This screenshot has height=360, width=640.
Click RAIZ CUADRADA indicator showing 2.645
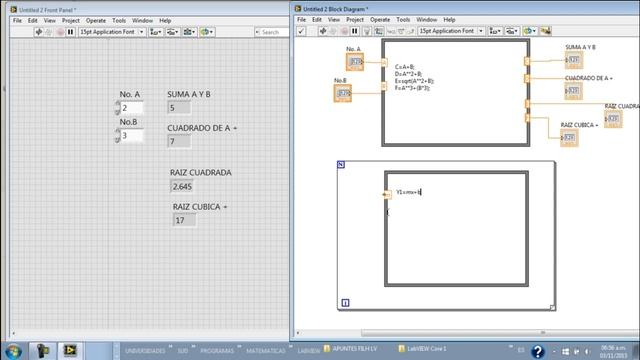click(x=182, y=187)
